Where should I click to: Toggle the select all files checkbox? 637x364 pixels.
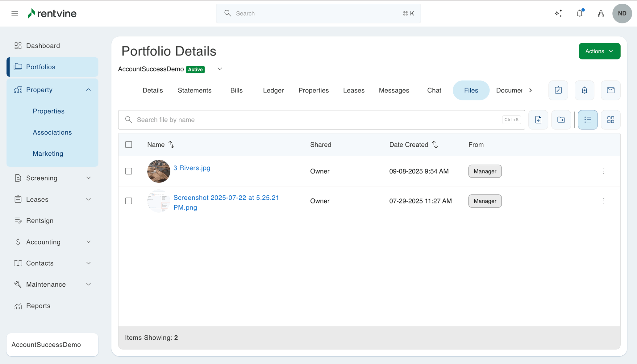129,145
